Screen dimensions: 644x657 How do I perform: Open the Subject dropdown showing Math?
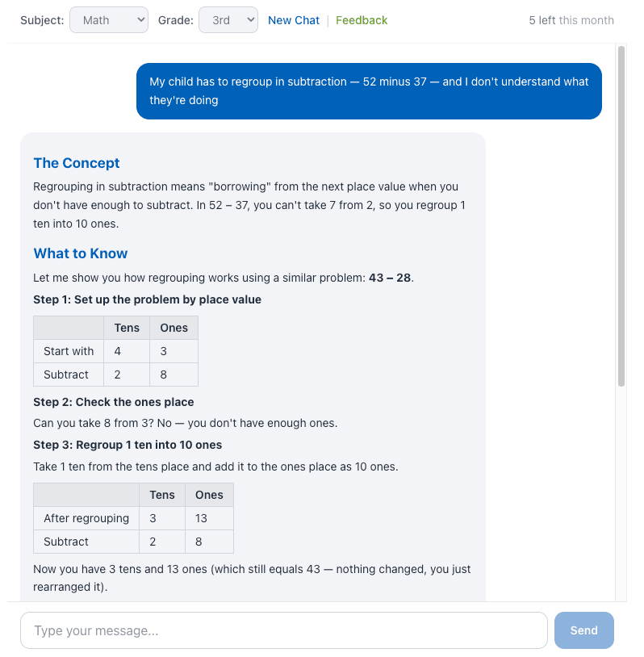click(x=109, y=20)
